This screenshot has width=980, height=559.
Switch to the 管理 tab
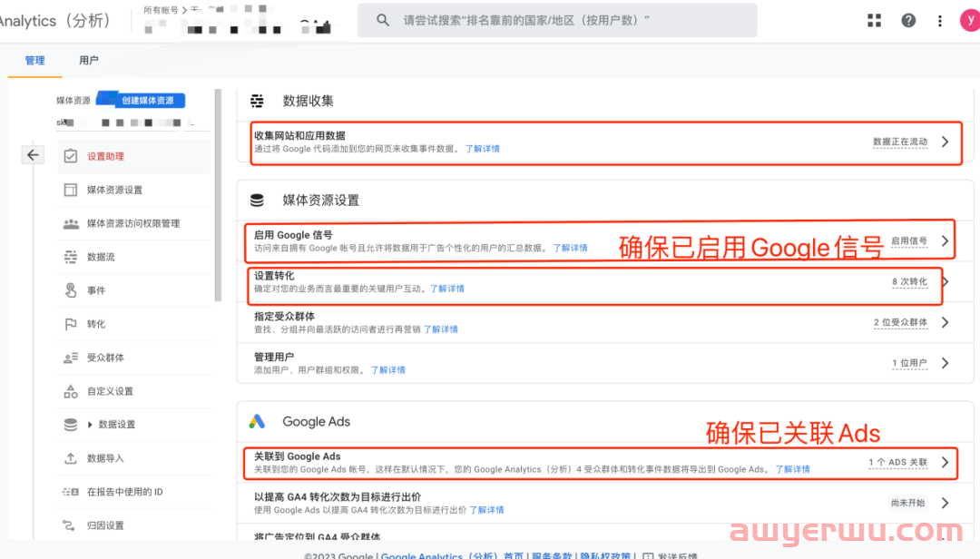pyautogui.click(x=34, y=61)
